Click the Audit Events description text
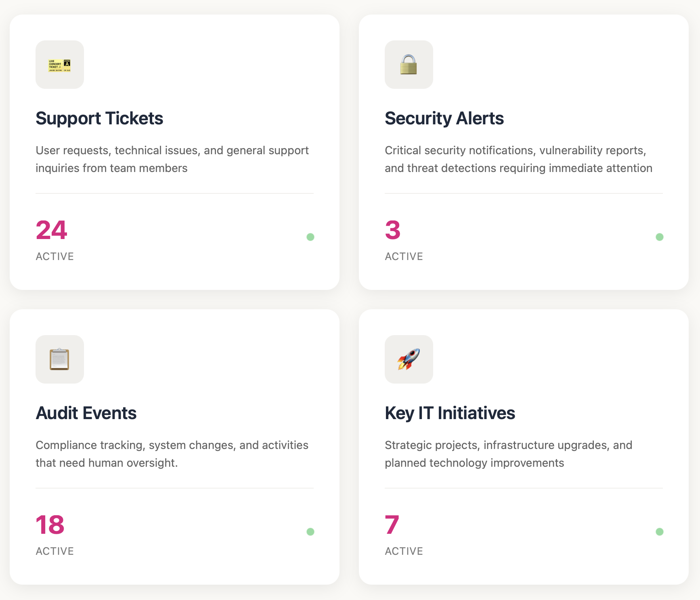This screenshot has width=700, height=600. coord(172,454)
